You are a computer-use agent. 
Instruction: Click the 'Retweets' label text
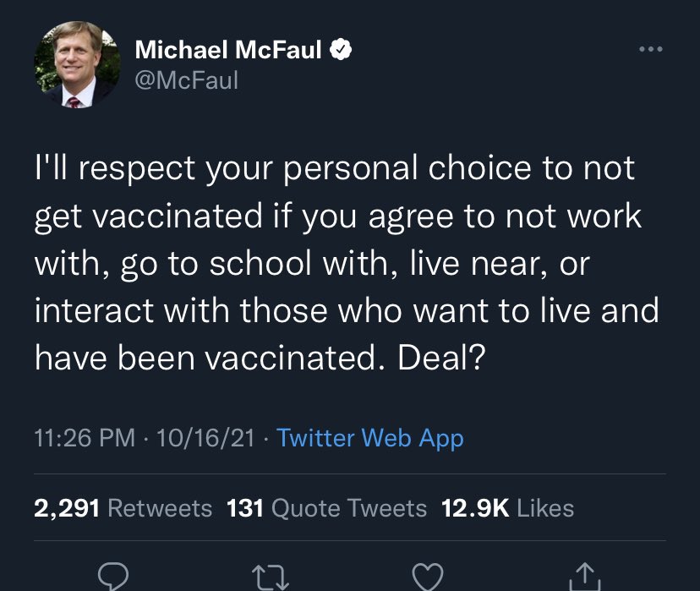click(x=160, y=507)
